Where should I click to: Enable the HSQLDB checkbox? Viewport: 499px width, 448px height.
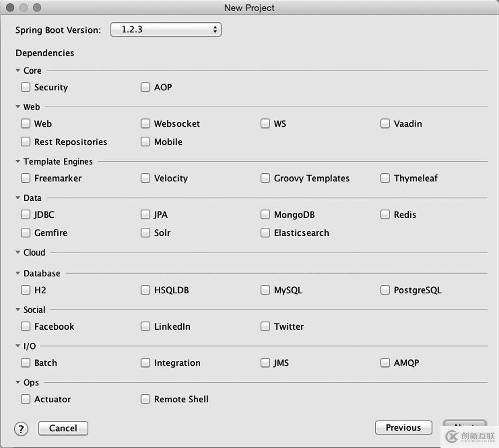(x=145, y=290)
